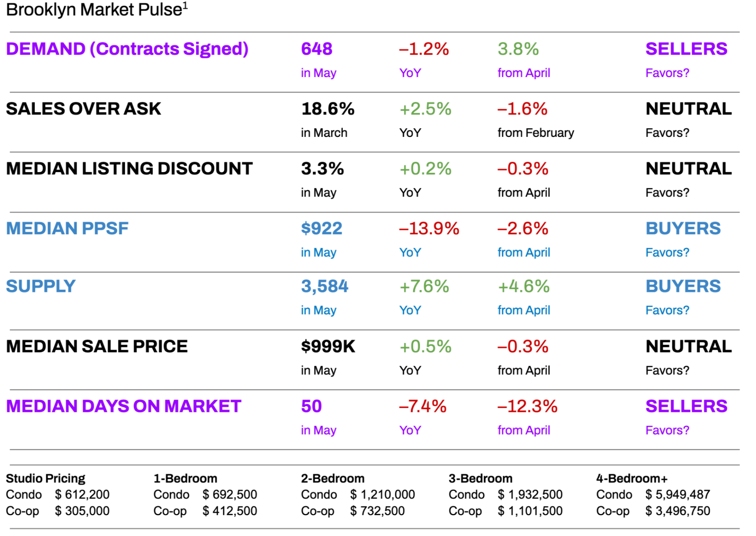
Task: Select the SALES OVER ASK heading
Action: pyautogui.click(x=84, y=109)
